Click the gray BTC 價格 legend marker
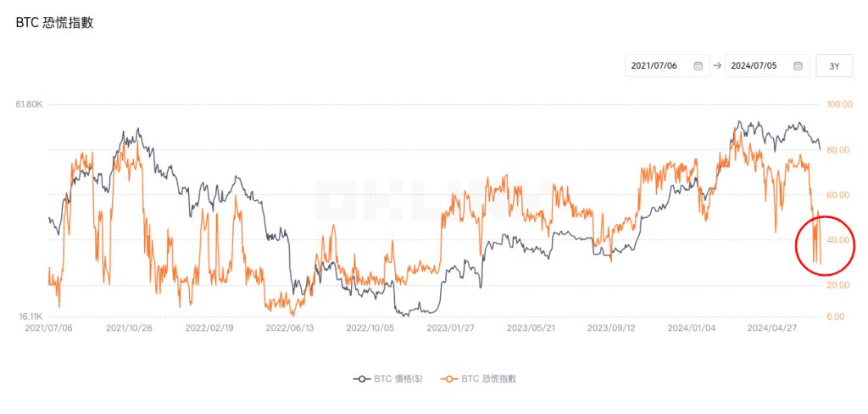 [361, 378]
